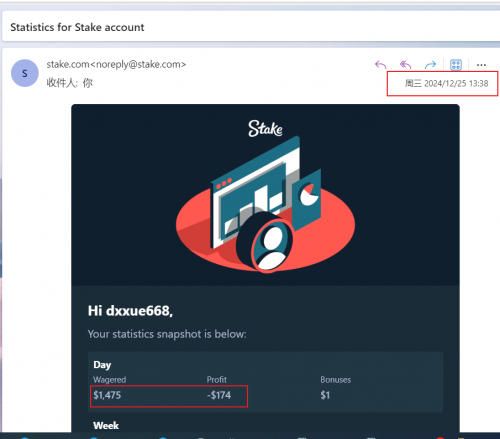Click the Forward arrow icon

430,64
